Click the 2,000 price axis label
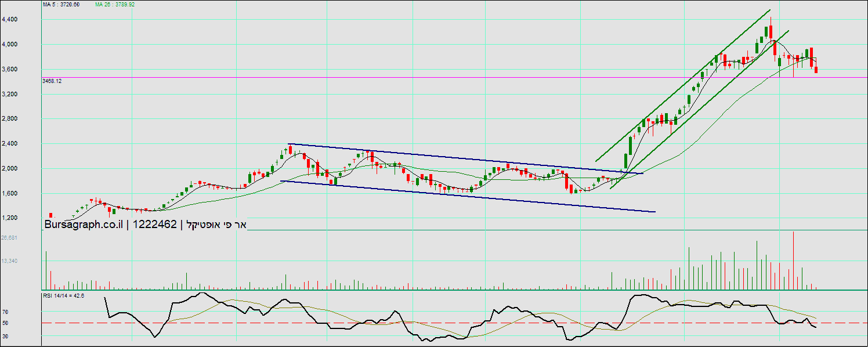Screen dimensions: 868x347 10,169
